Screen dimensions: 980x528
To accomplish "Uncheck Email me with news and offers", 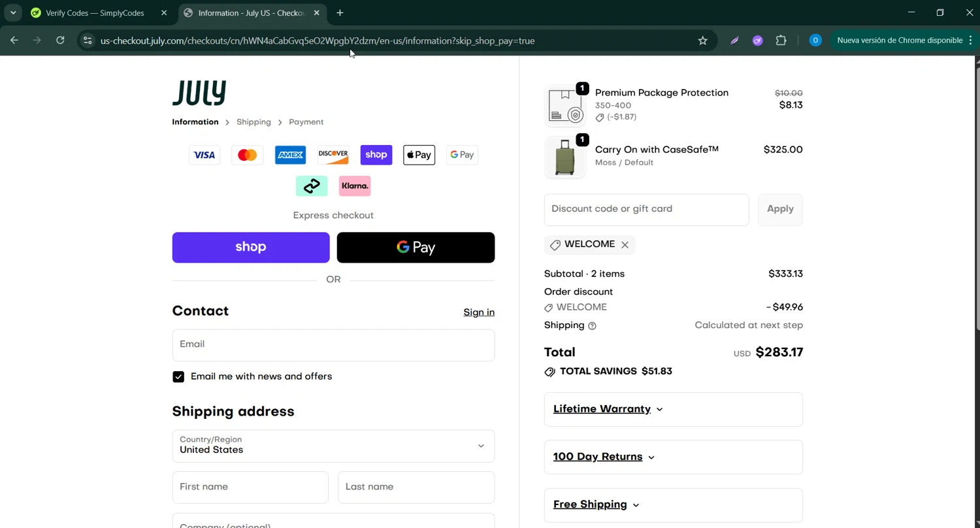I will click(x=178, y=377).
